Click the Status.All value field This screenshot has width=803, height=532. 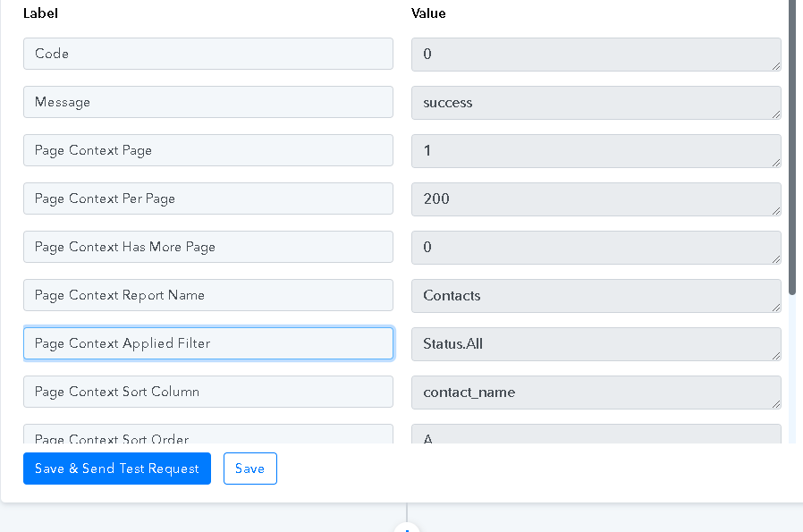(596, 344)
